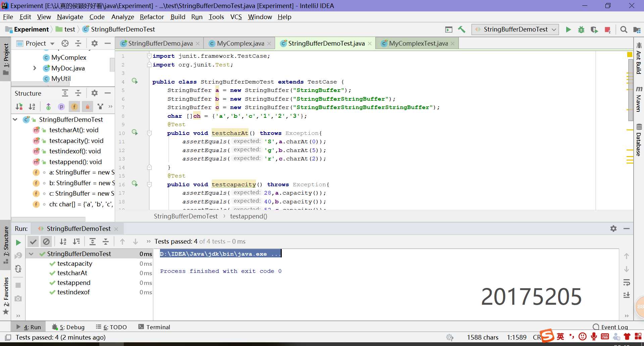
Task: Open the VCS menu
Action: 236,17
